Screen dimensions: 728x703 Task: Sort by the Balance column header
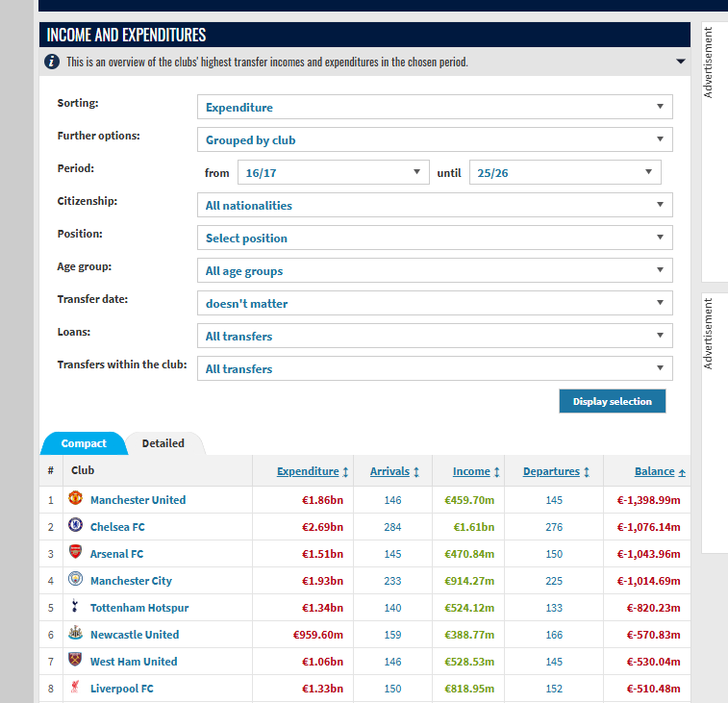click(654, 471)
